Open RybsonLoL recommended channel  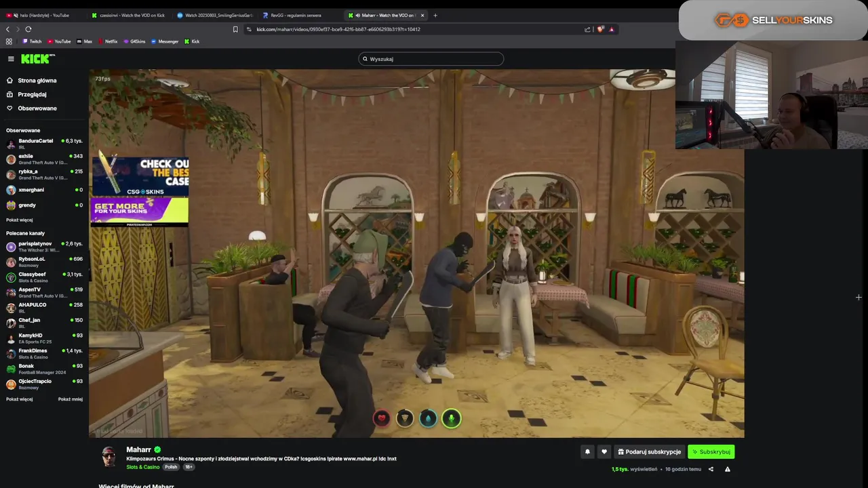[x=44, y=262]
